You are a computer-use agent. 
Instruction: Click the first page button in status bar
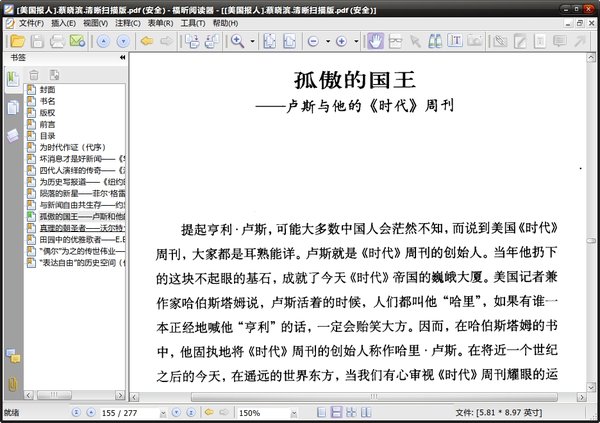coord(76,413)
